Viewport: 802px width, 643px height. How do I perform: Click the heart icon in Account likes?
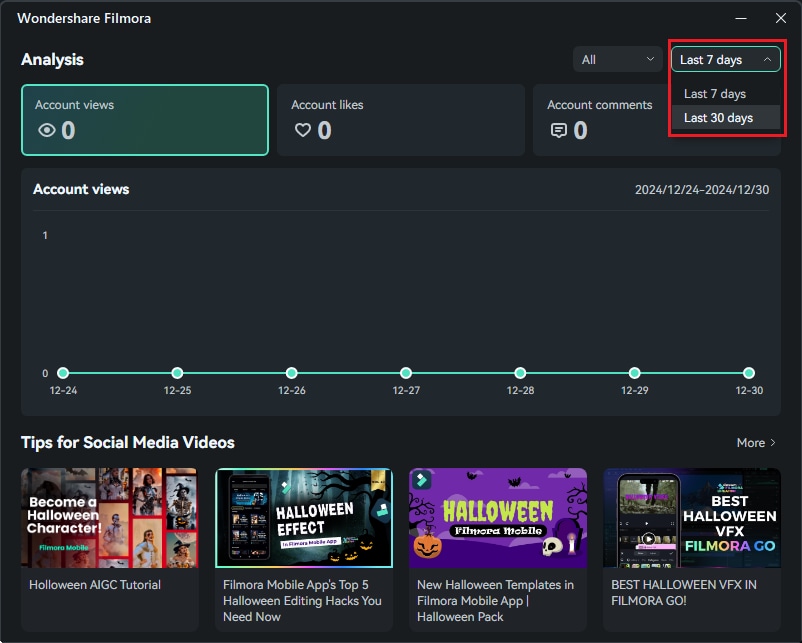coord(303,130)
